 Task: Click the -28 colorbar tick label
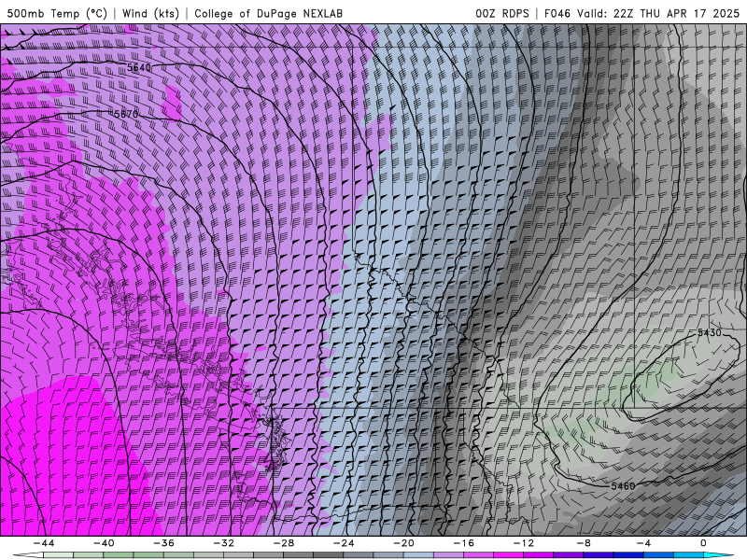(x=284, y=543)
